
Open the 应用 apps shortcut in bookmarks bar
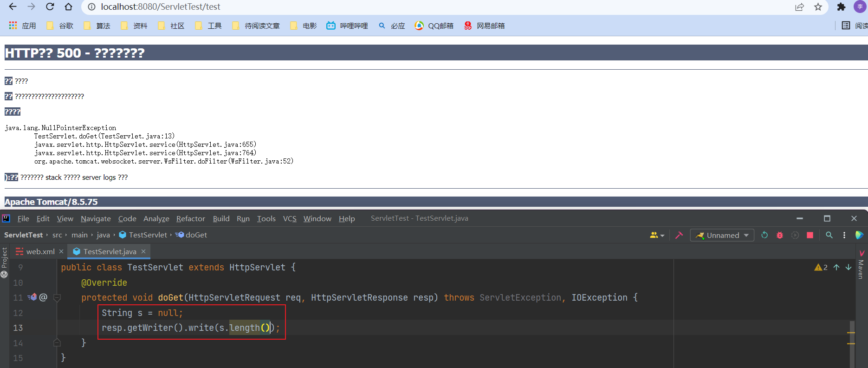pos(22,26)
